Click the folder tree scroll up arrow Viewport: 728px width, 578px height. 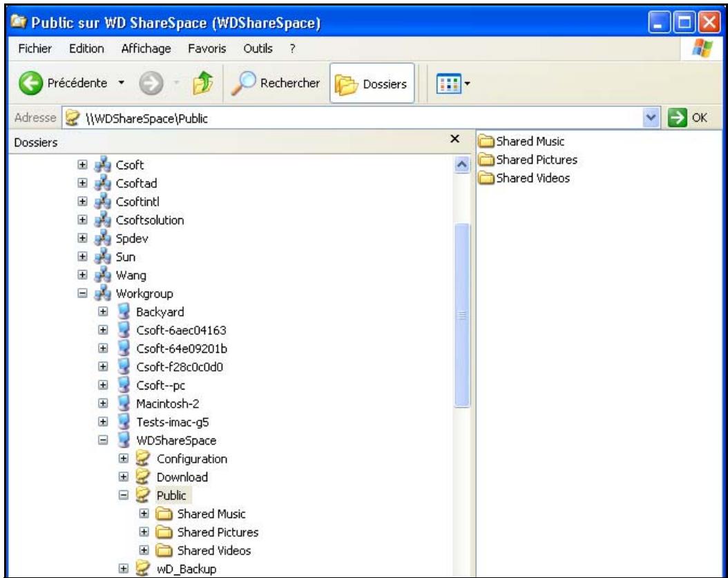(x=461, y=164)
